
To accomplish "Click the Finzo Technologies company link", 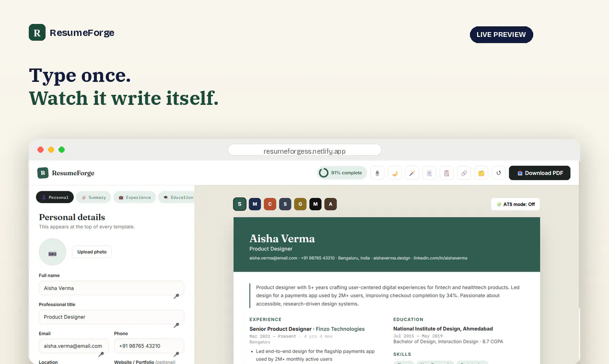I will (x=340, y=329).
